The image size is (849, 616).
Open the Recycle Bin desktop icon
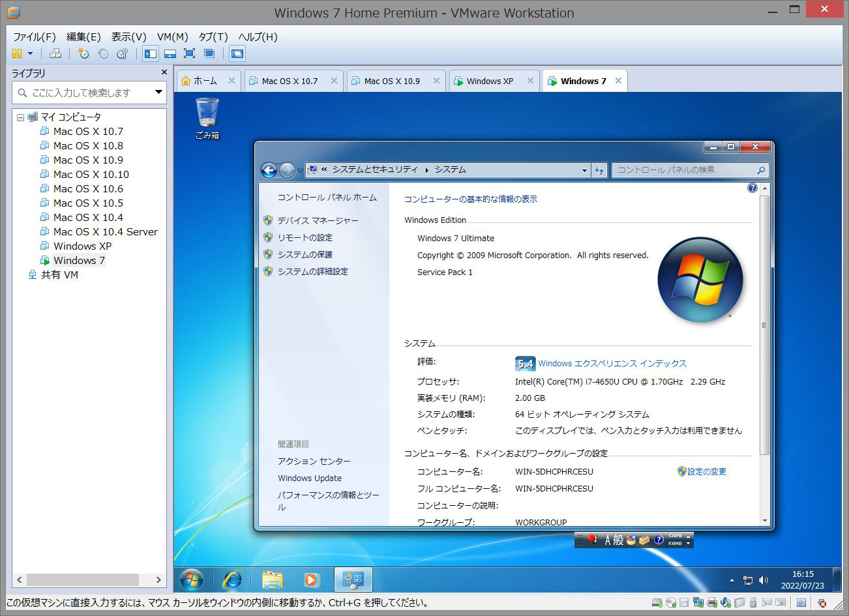coord(207,119)
